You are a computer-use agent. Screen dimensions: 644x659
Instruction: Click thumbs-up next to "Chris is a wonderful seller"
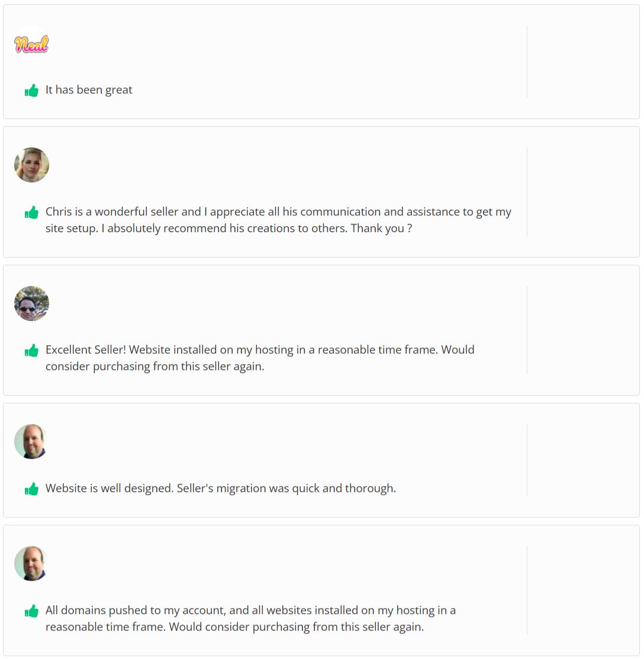point(31,213)
